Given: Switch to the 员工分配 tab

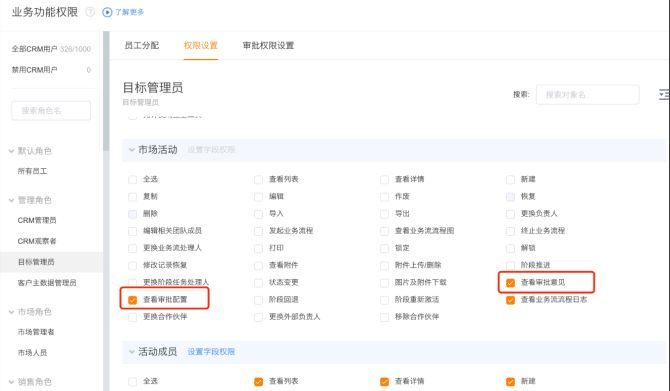Looking at the screenshot, I should [x=141, y=45].
